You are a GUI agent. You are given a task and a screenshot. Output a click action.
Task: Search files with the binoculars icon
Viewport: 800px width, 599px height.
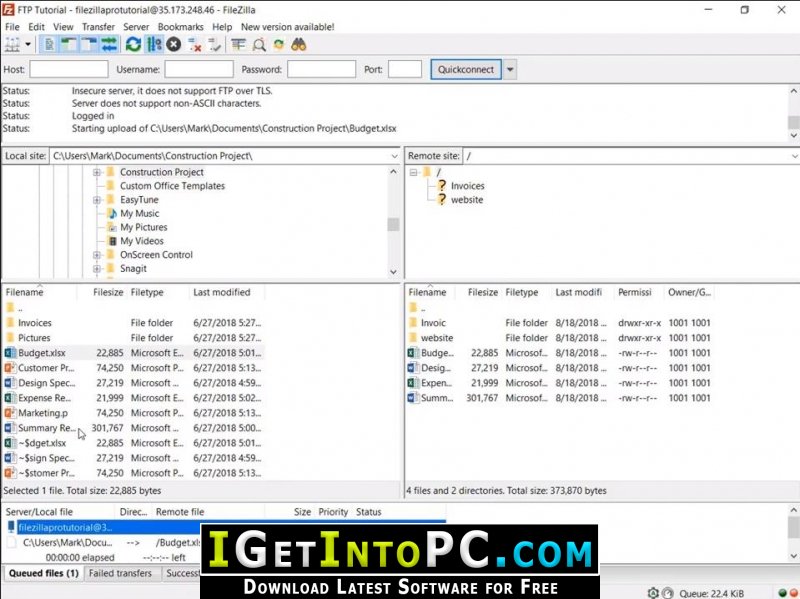pyautogui.click(x=298, y=45)
